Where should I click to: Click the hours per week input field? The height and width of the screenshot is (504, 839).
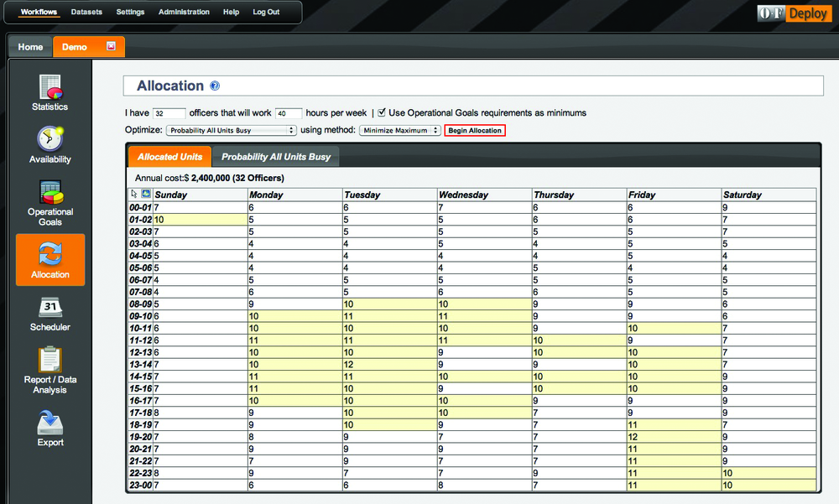point(288,113)
